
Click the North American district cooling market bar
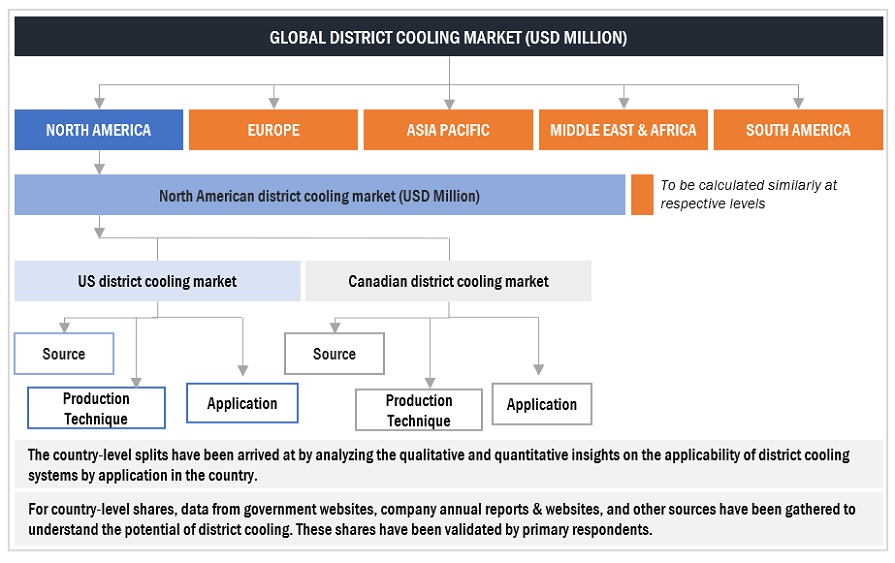pos(319,196)
